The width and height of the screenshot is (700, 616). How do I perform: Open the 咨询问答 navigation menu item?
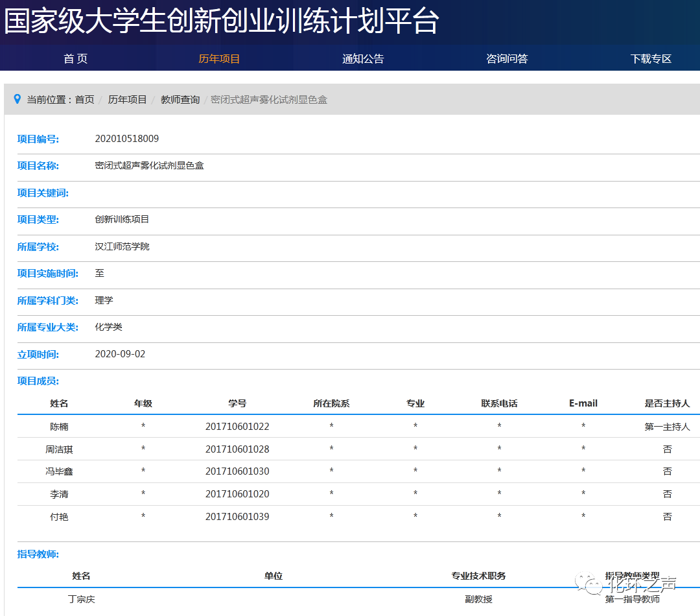click(507, 58)
